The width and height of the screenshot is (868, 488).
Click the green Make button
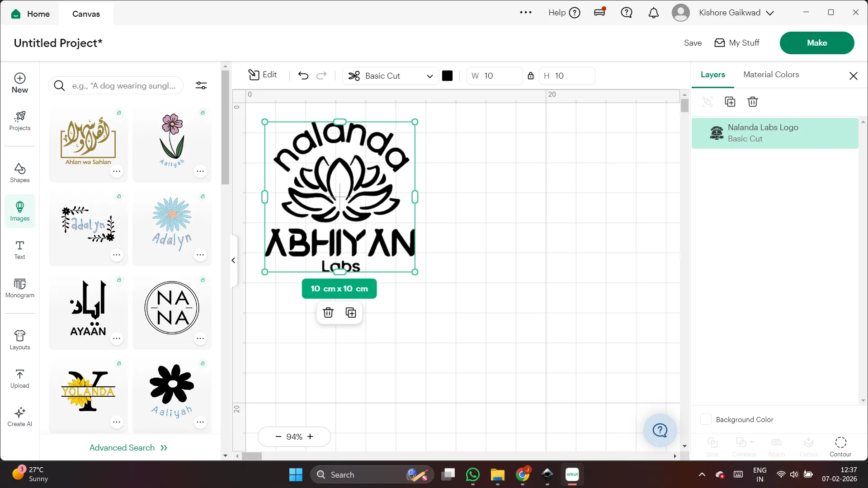[816, 43]
